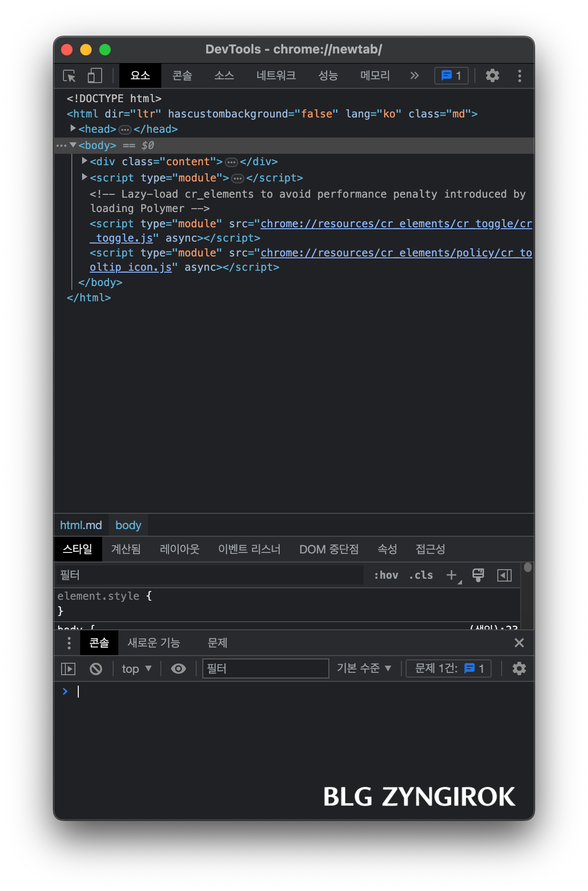Screen dimensions: 588x891
Task: Add a new style rule with plus icon
Action: point(452,575)
